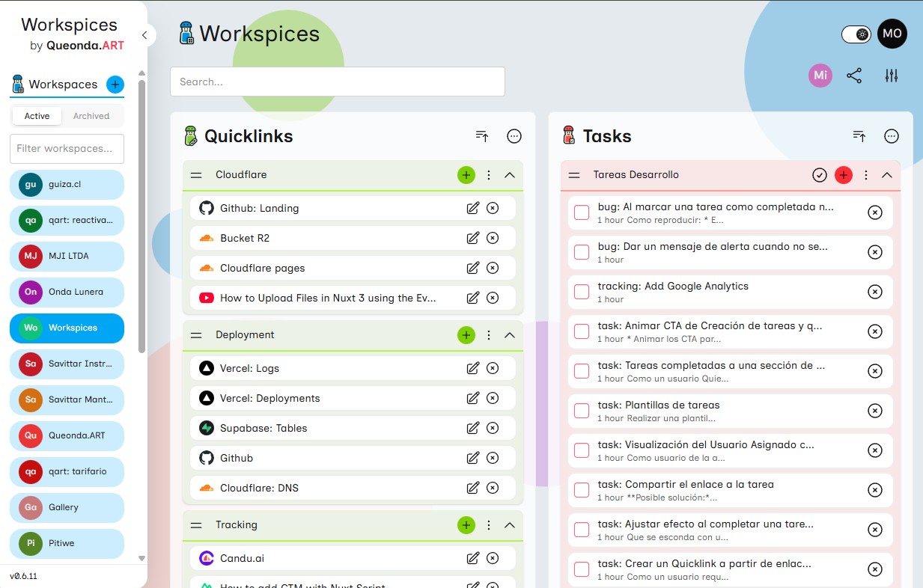
Task: Collapse the Tareas Desarrollo task group
Action: point(887,174)
